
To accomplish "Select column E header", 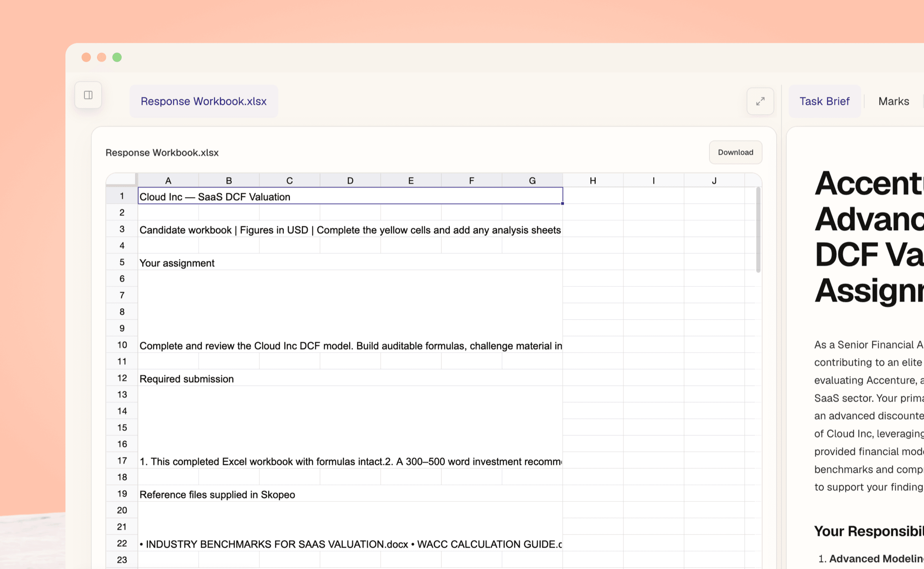I will (x=411, y=181).
